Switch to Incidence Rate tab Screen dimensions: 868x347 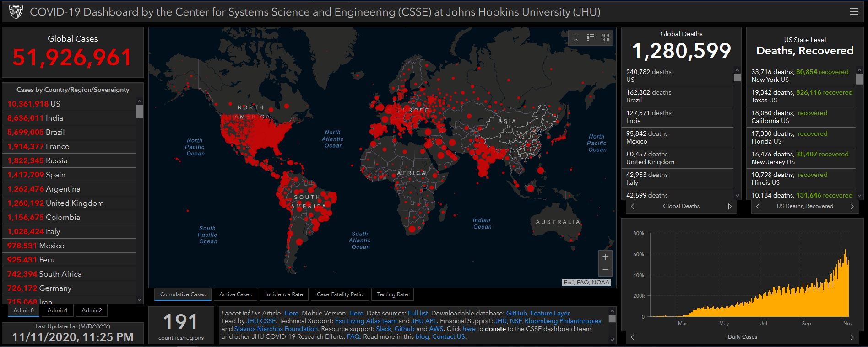(x=284, y=294)
